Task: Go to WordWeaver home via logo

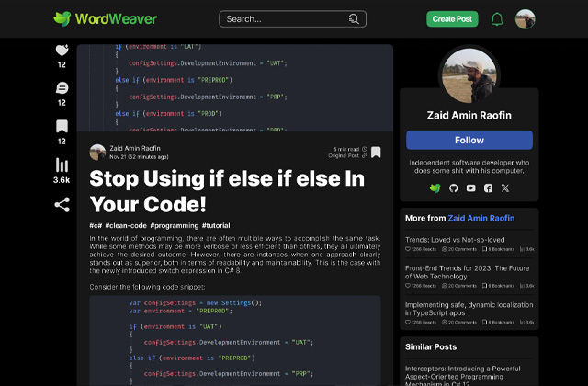Action: coord(105,18)
